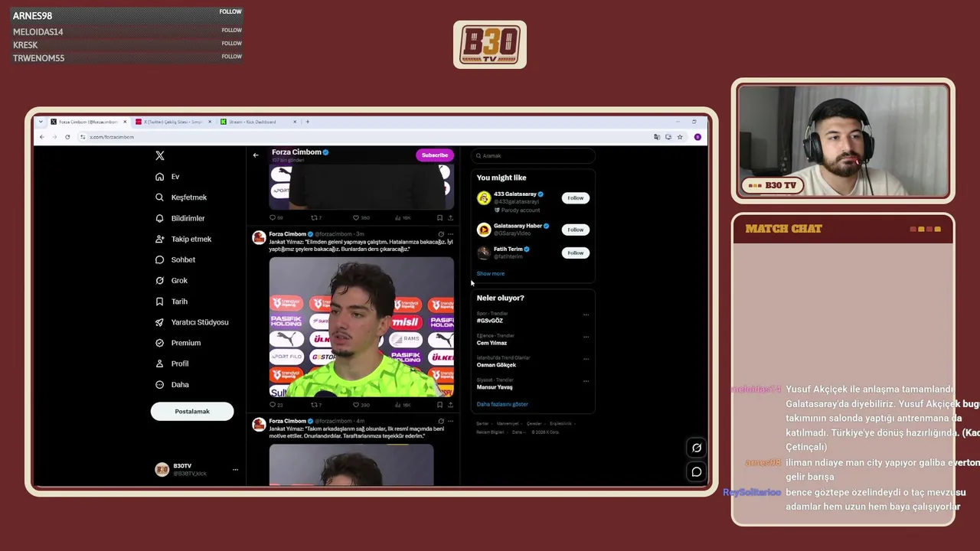
Task: Open Yaratıcı Stüdyosu rocket icon
Action: pos(159,322)
